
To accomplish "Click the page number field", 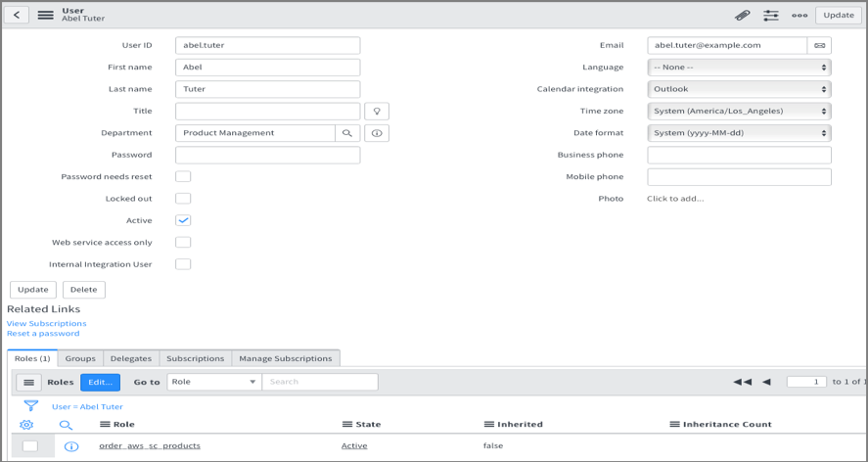I will [x=806, y=382].
